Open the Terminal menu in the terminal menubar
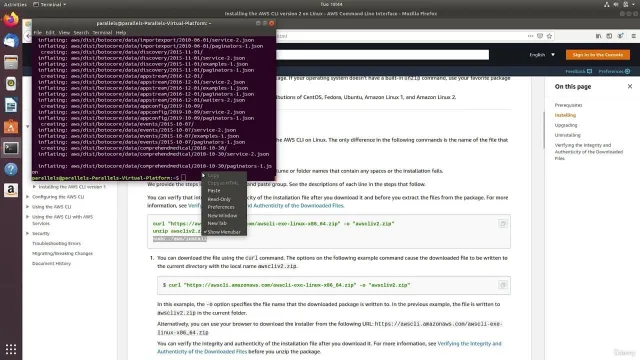 pyautogui.click(x=102, y=32)
